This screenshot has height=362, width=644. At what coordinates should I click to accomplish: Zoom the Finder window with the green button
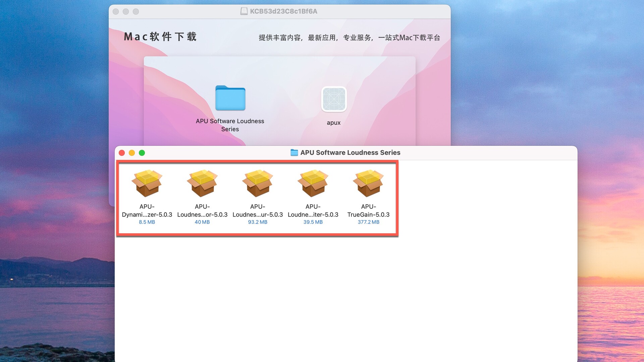(142, 153)
